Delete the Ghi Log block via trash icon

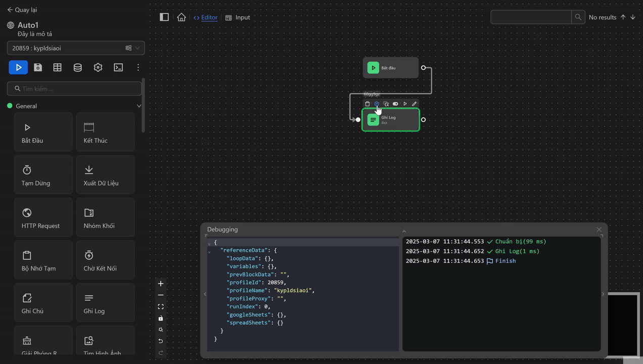(368, 104)
